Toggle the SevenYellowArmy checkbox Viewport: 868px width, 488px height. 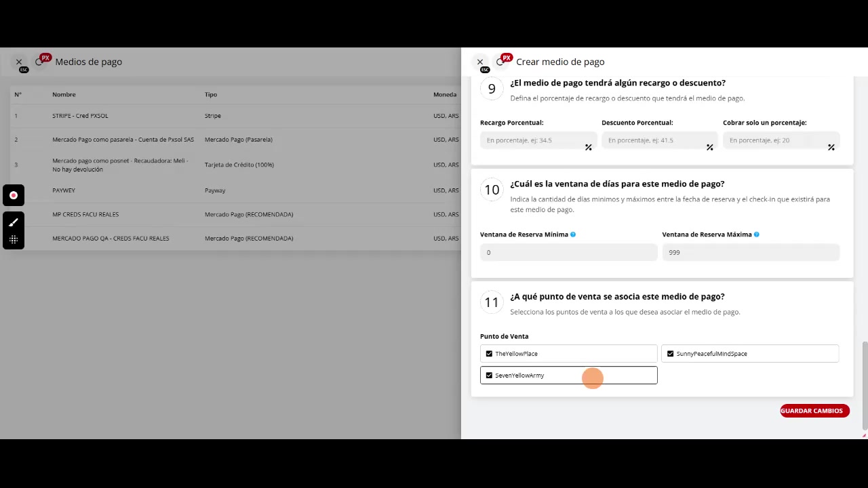(489, 375)
